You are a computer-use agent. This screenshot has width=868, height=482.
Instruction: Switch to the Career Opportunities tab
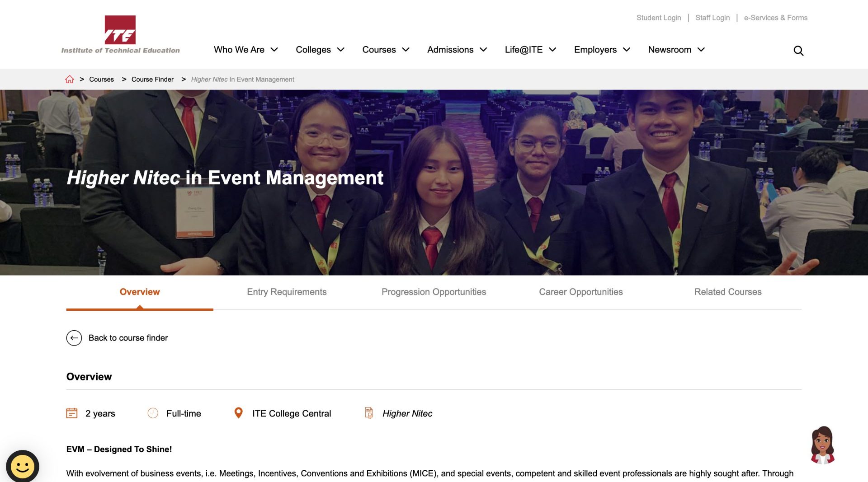[x=581, y=292]
